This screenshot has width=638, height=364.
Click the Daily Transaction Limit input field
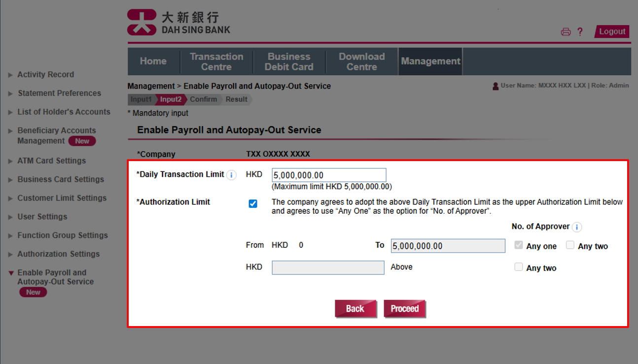point(329,175)
